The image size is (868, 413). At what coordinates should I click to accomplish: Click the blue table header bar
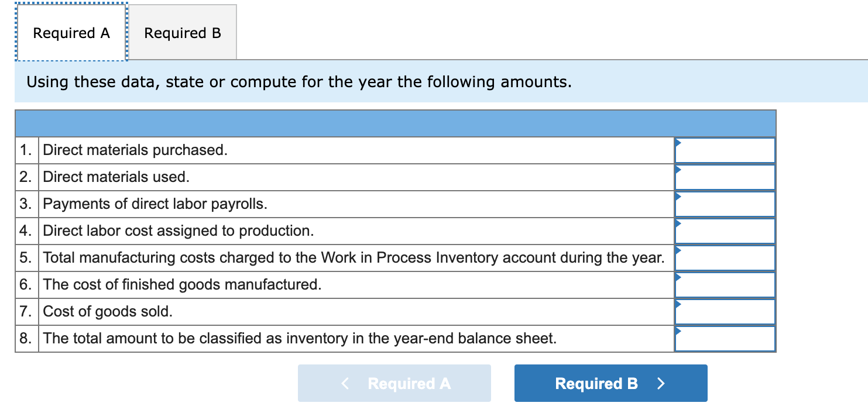click(395, 123)
